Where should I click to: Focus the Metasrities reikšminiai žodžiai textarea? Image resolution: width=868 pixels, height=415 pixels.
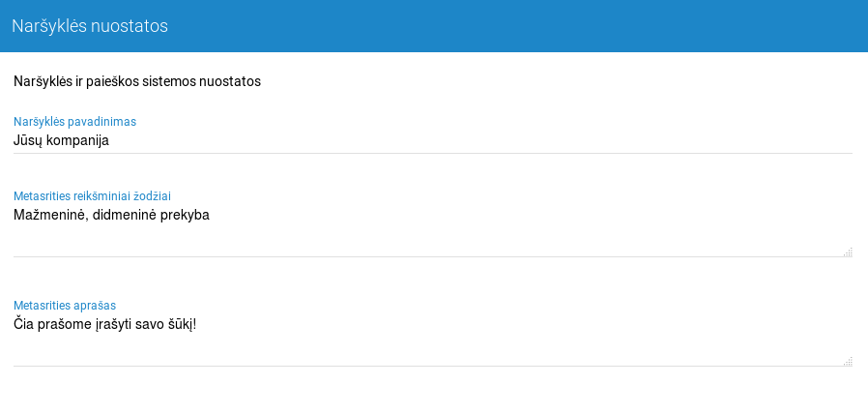pos(433,230)
